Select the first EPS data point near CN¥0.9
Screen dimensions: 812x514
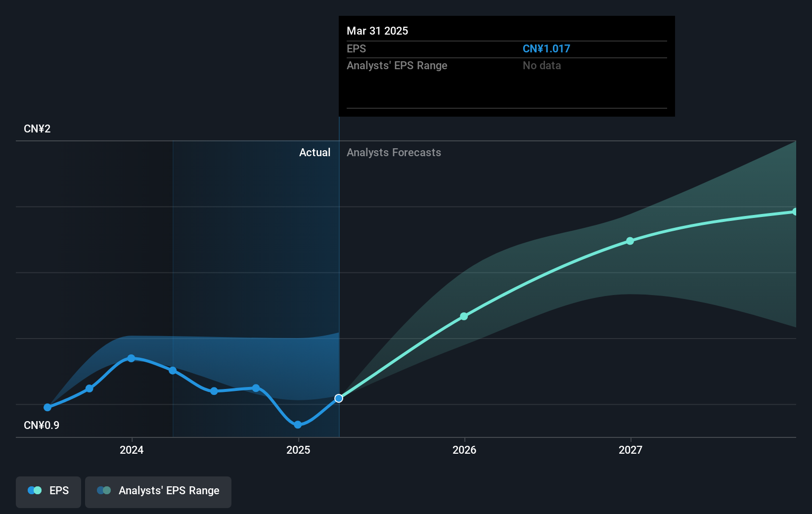47,407
